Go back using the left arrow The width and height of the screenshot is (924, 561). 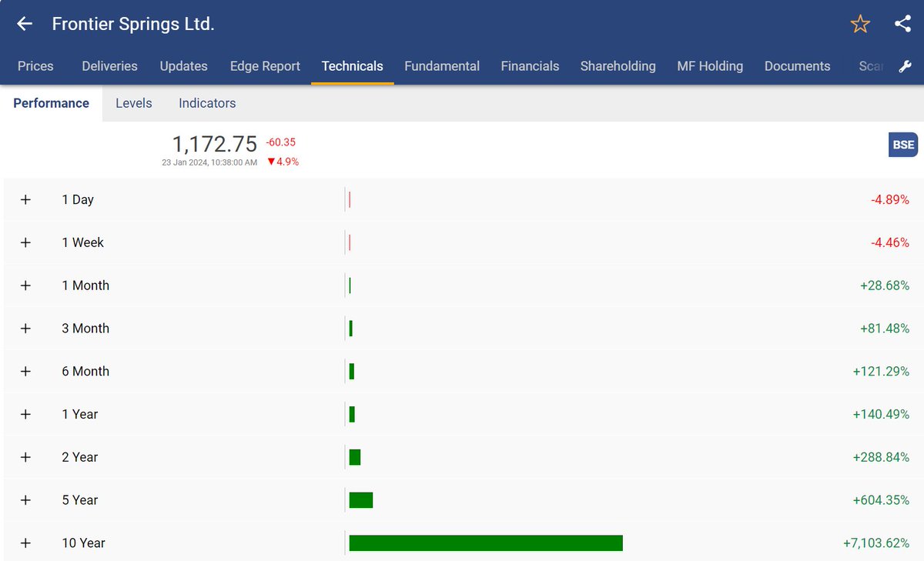tap(25, 24)
